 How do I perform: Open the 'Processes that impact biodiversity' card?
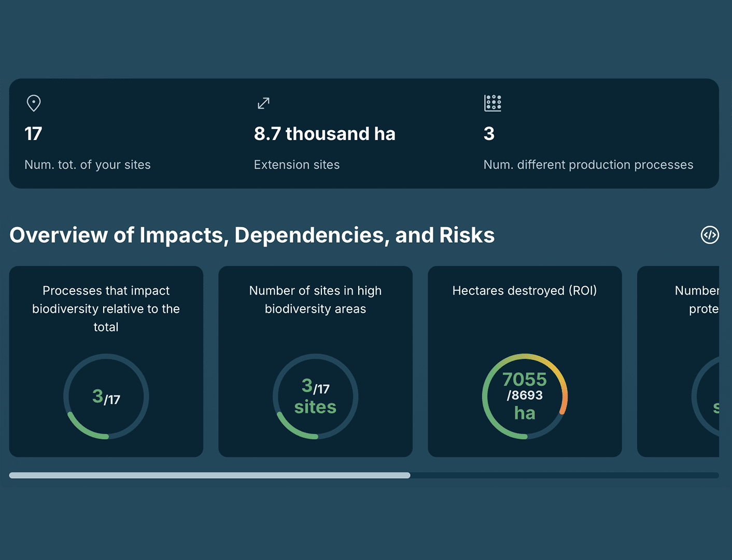[106, 361]
